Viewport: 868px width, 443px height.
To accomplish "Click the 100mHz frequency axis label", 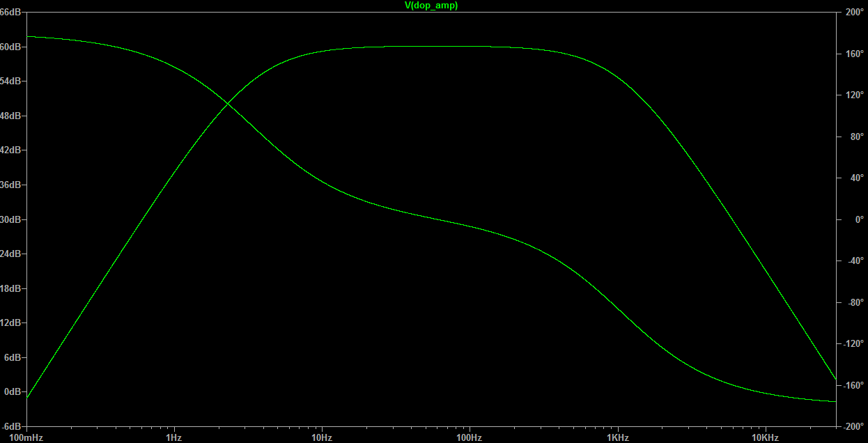I will (x=26, y=437).
